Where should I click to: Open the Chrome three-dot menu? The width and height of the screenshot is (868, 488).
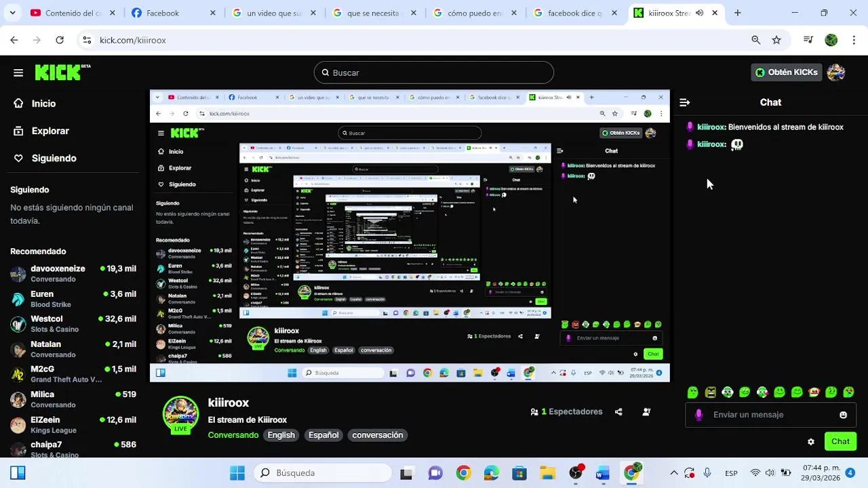[854, 40]
